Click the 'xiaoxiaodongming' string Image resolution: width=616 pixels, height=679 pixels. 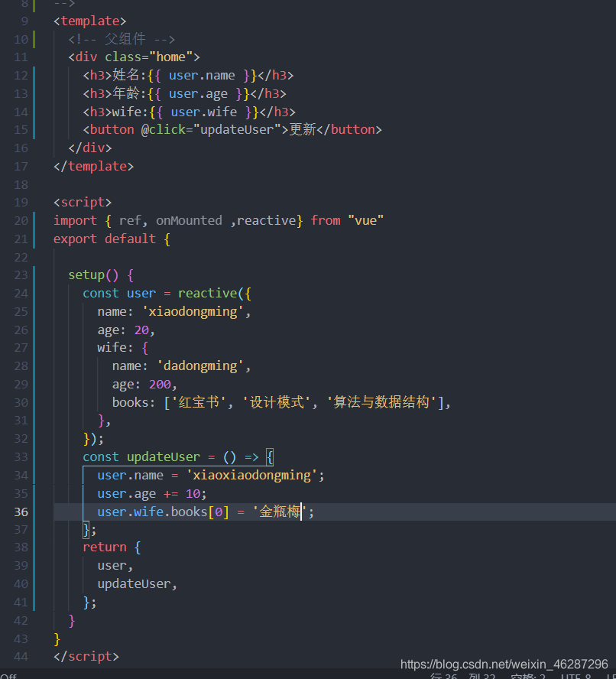pyautogui.click(x=251, y=476)
